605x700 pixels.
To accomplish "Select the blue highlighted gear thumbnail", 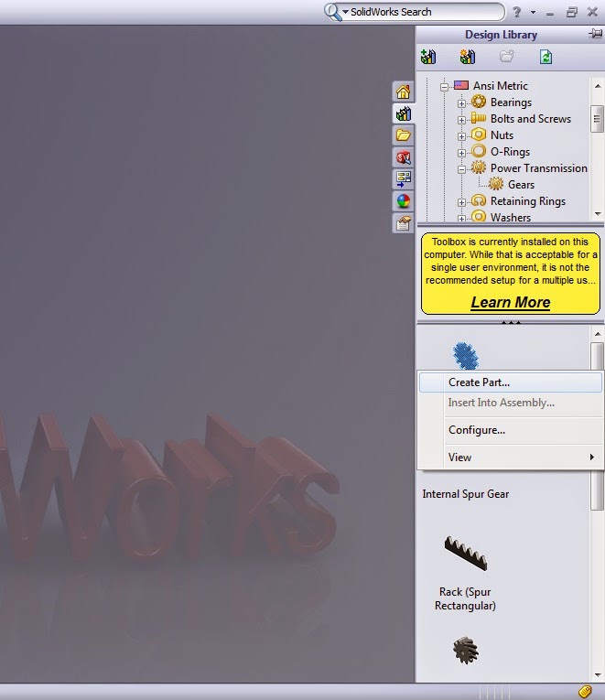I will [x=466, y=356].
